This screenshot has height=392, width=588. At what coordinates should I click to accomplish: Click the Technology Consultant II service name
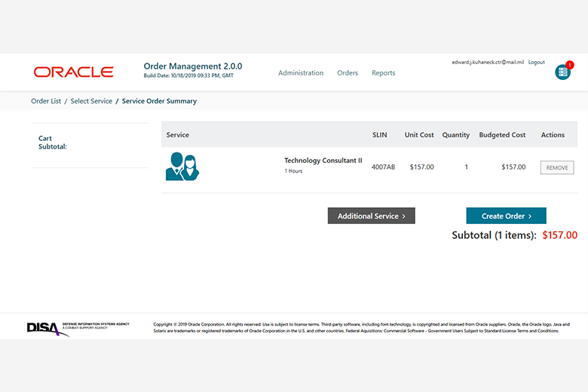click(323, 161)
